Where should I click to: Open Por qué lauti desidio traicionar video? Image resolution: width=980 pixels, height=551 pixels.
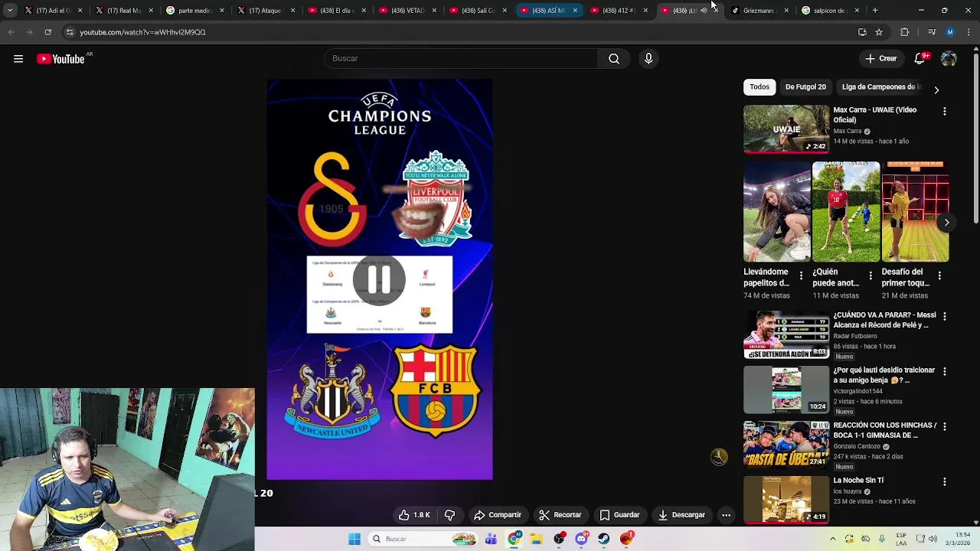(x=786, y=390)
